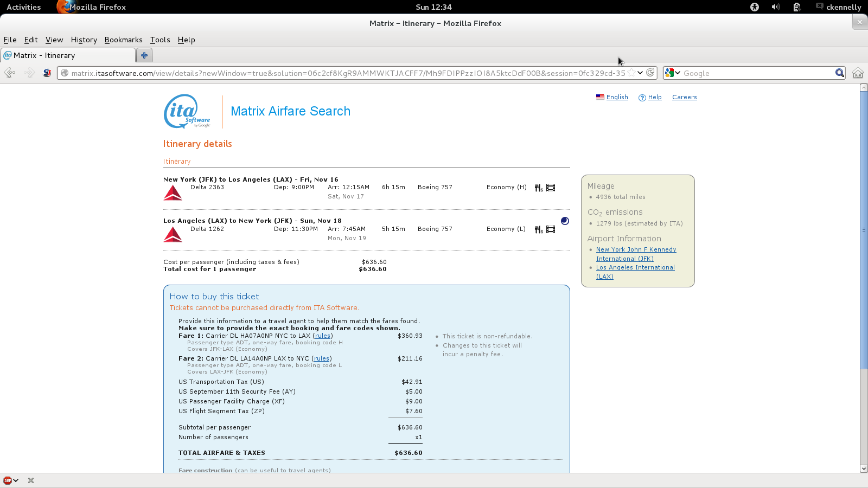Click the 'Itinerary details' heading
The height and width of the screenshot is (488, 868).
point(197,144)
